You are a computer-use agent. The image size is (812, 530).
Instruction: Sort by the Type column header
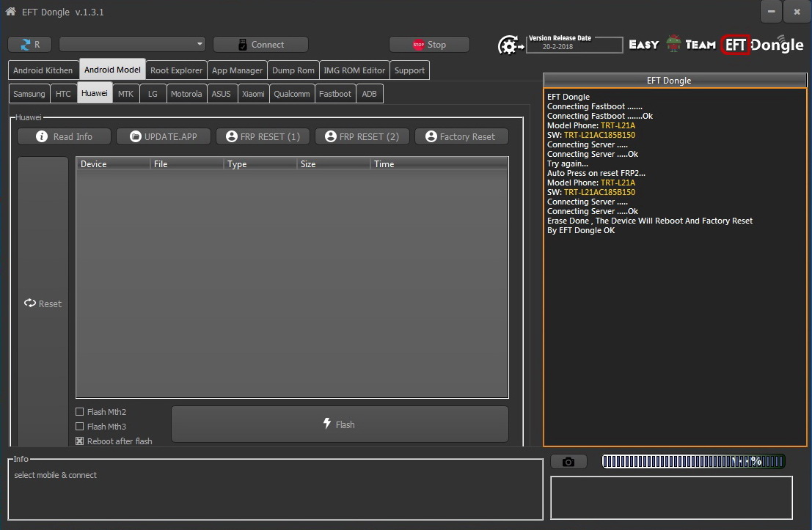click(x=260, y=164)
